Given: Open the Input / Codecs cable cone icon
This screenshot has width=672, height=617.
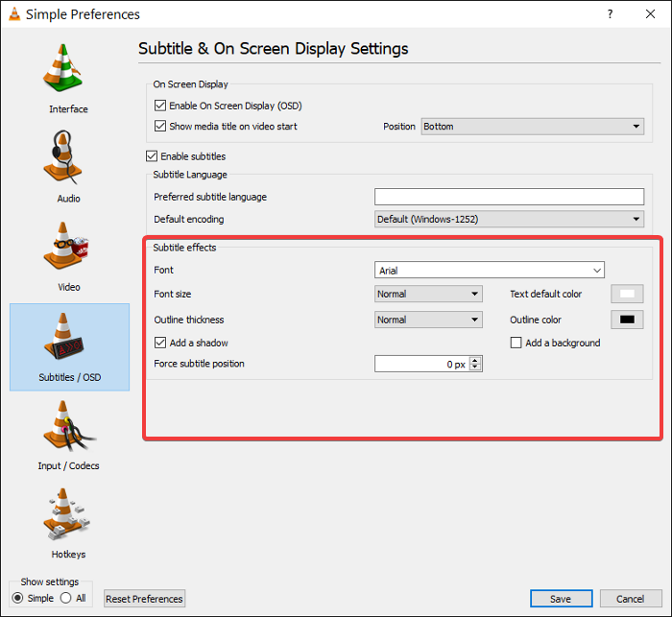Looking at the screenshot, I should pyautogui.click(x=68, y=426).
